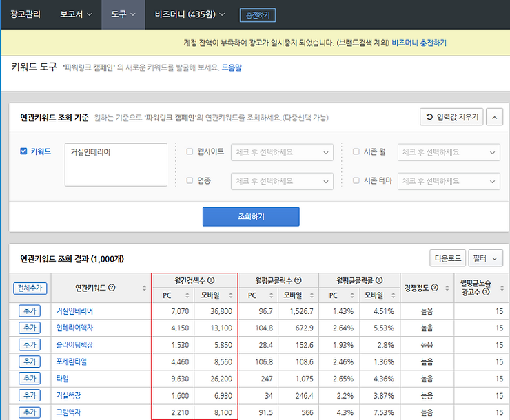Check the 업종 checkbox
510x420 pixels.
[x=190, y=180]
